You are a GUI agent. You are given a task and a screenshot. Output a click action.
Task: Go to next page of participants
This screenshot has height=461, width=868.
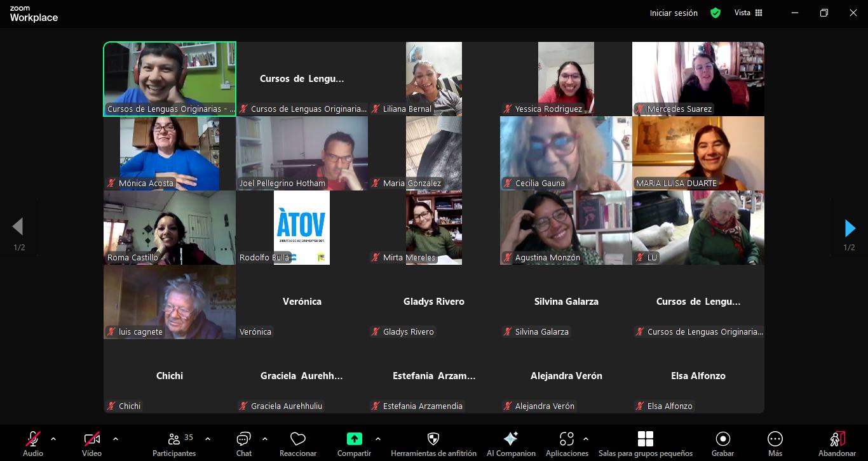(x=850, y=228)
